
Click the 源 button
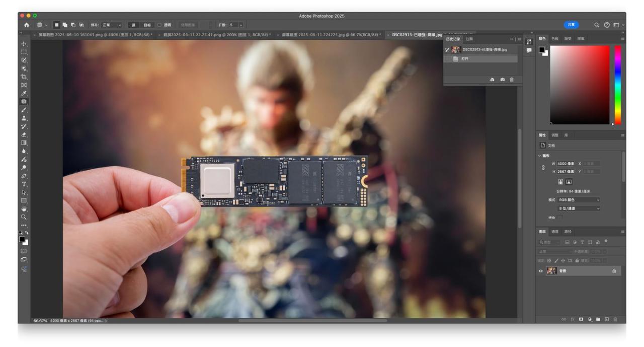133,25
